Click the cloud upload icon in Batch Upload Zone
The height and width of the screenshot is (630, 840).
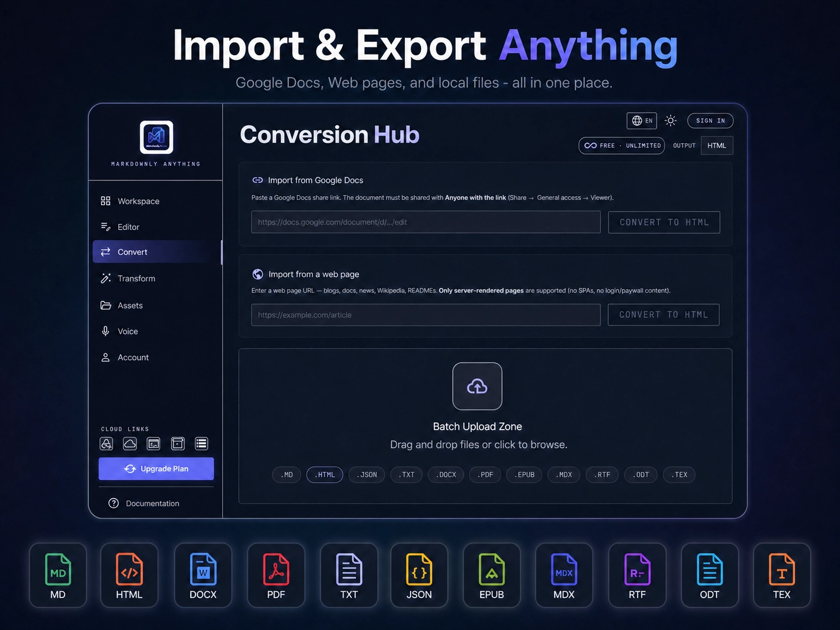coord(477,386)
